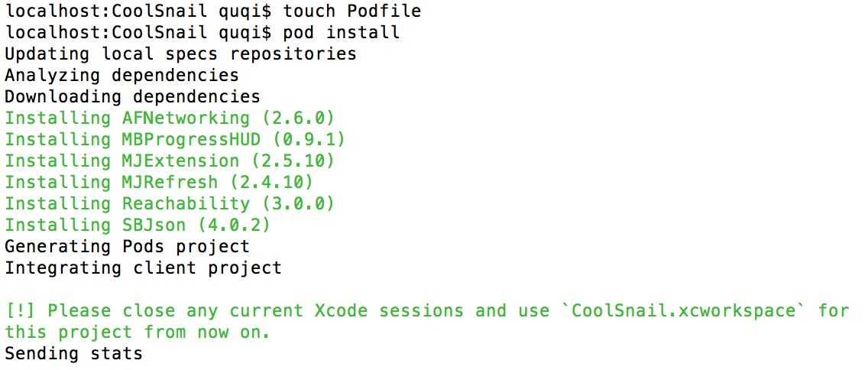The height and width of the screenshot is (370, 868).
Task: Click the word 'Xcode' in warning
Action: coord(341,310)
